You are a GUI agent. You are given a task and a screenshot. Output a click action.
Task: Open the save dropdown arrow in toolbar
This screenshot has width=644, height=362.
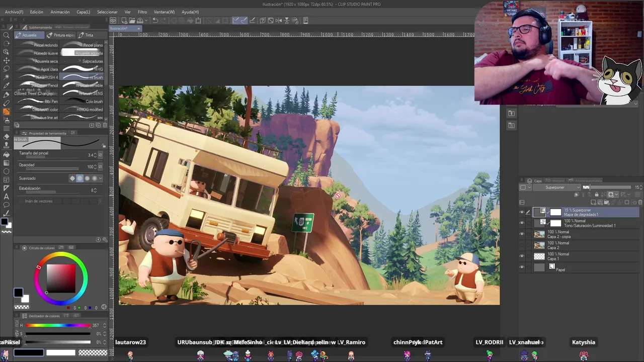[x=147, y=21]
